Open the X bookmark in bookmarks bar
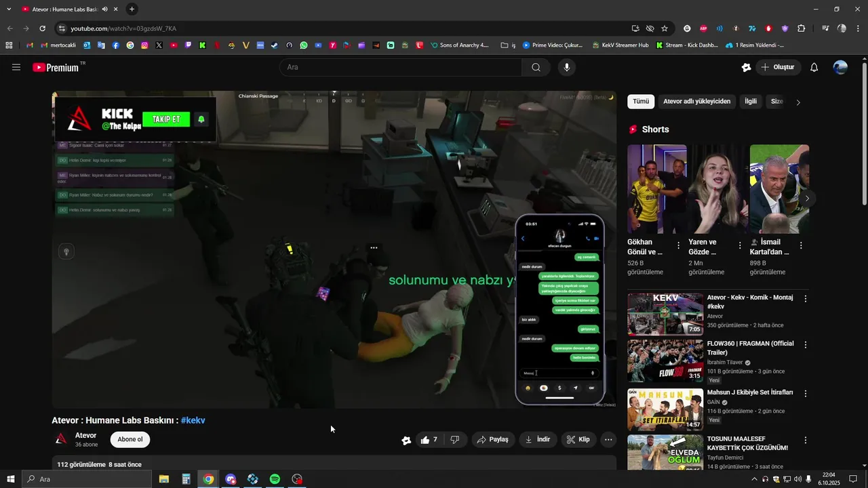The height and width of the screenshot is (488, 868). coord(159,45)
